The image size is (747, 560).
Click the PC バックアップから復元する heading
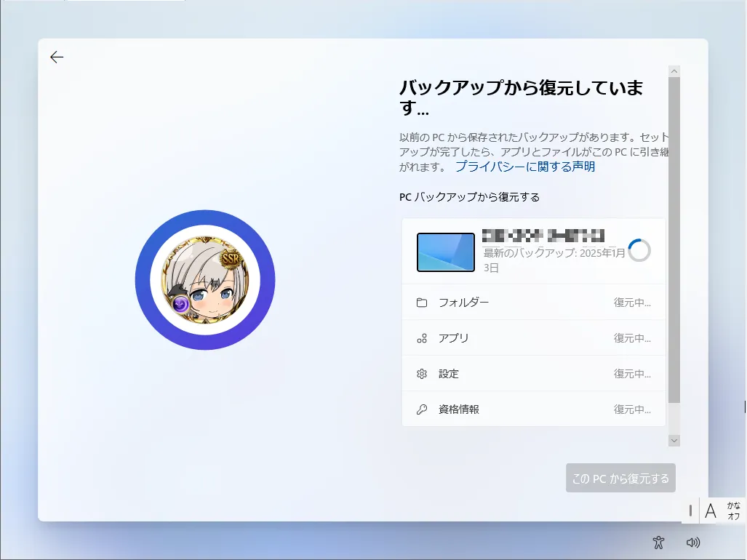coord(469,197)
